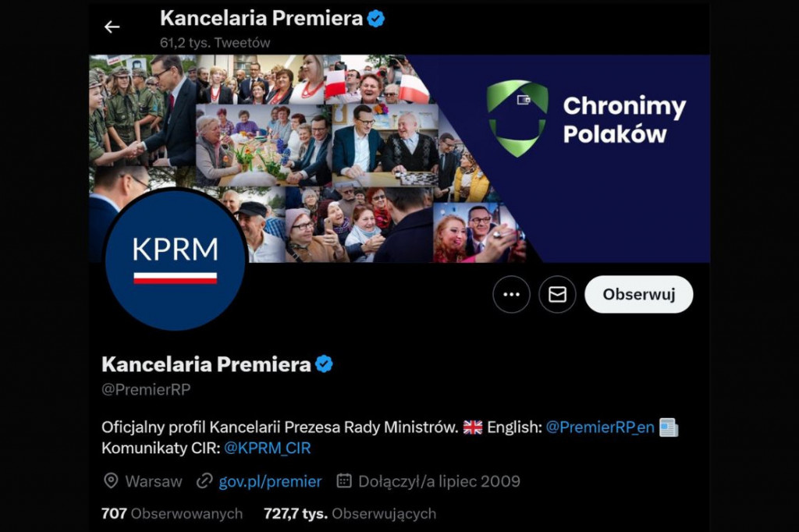Click the verified badge next to profile name

pos(324,364)
